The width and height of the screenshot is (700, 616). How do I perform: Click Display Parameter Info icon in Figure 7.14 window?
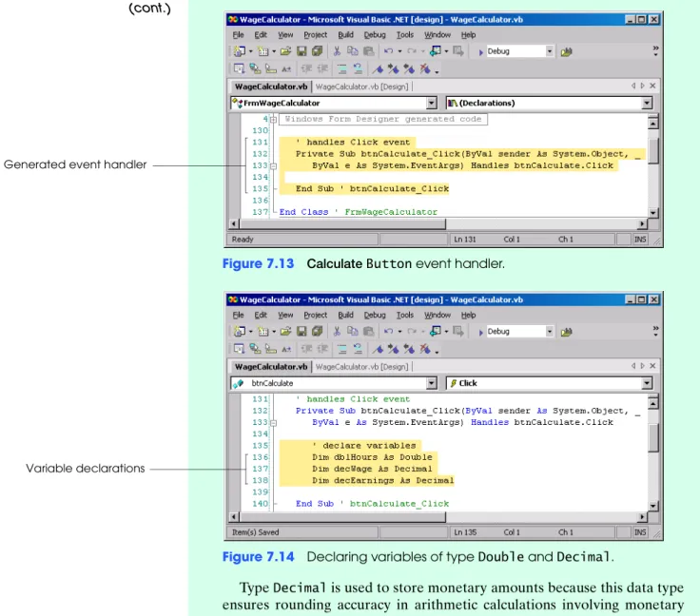point(255,349)
